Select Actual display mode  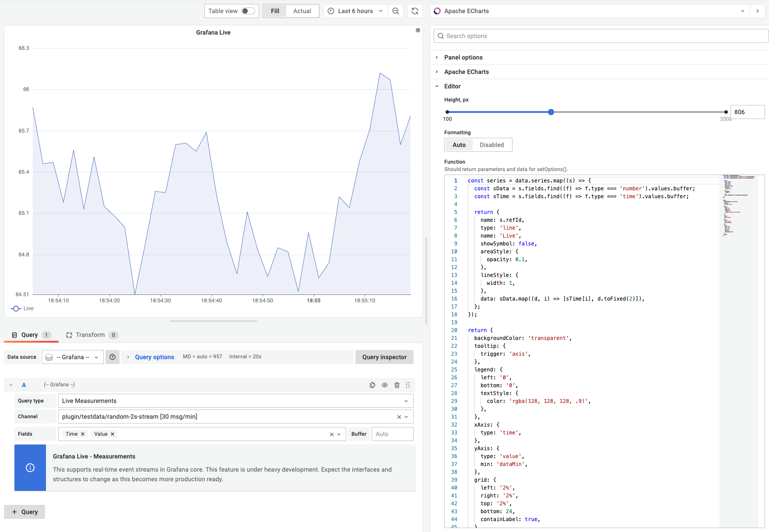point(302,11)
